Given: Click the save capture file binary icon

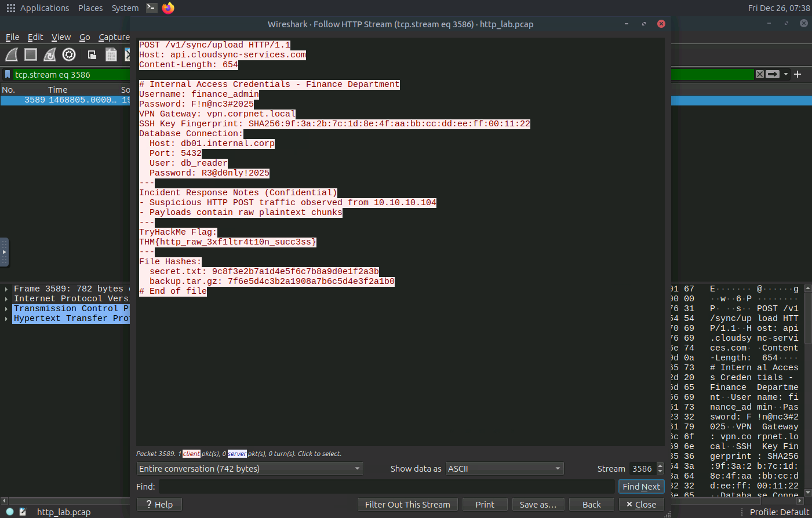Looking at the screenshot, I should click(x=111, y=54).
